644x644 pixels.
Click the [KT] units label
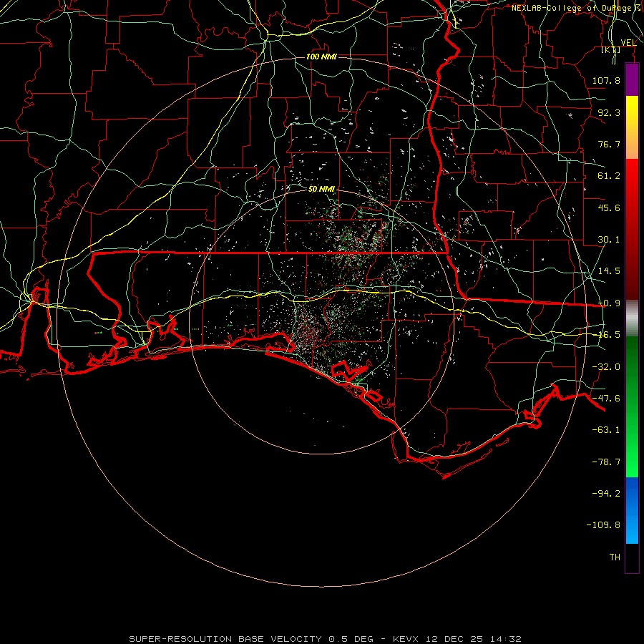click(x=611, y=49)
